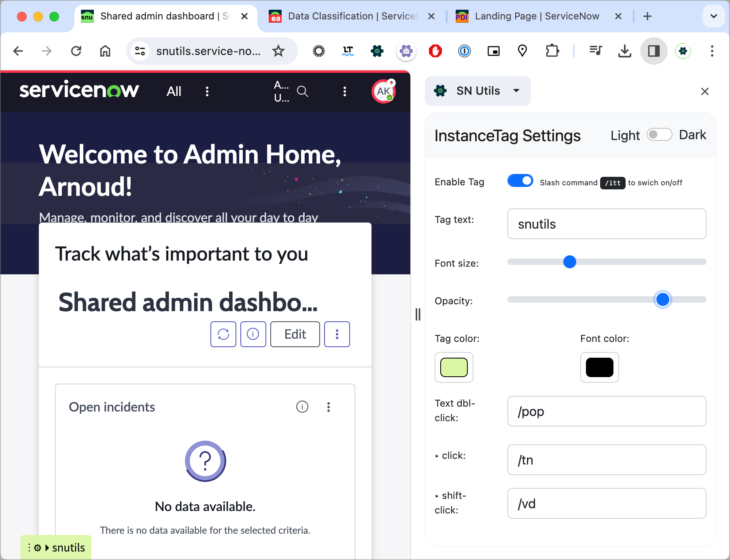This screenshot has width=730, height=560.
Task: Click the browser downloads icon
Action: (x=624, y=51)
